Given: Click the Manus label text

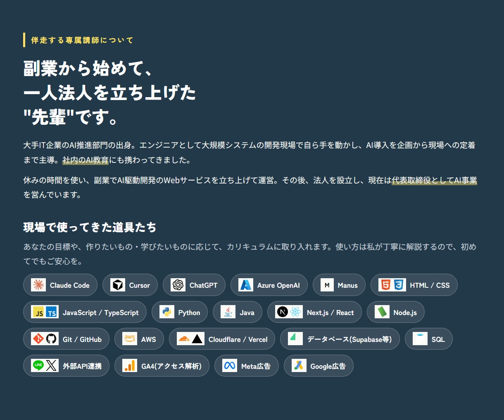Looking at the screenshot, I should [348, 285].
